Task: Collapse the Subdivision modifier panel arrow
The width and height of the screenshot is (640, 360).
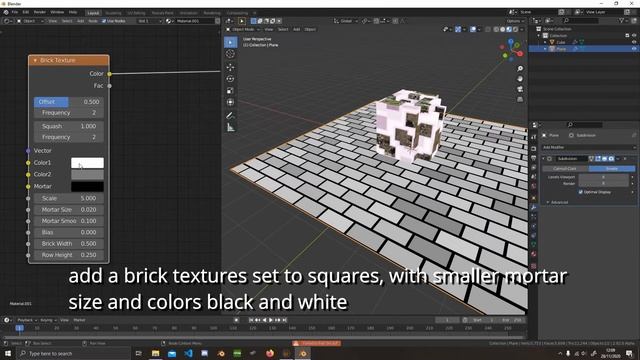Action: (543, 158)
